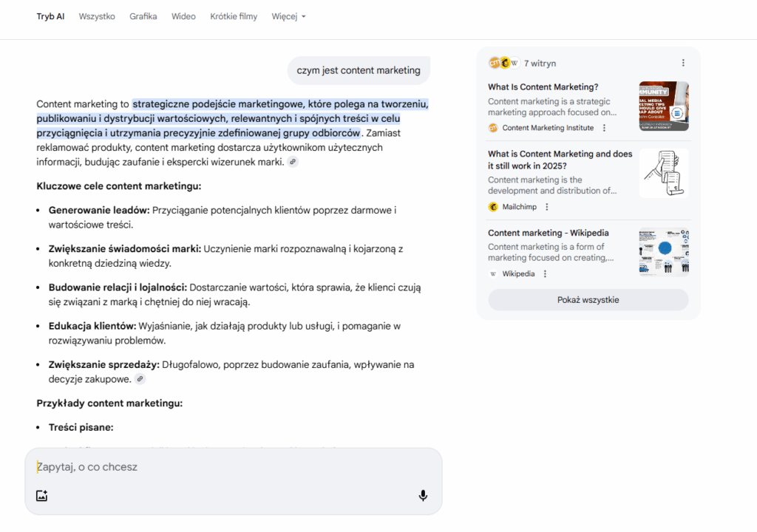The width and height of the screenshot is (757, 532).
Task: Go to the 'Krótkie filmy' tab
Action: pyautogui.click(x=234, y=16)
